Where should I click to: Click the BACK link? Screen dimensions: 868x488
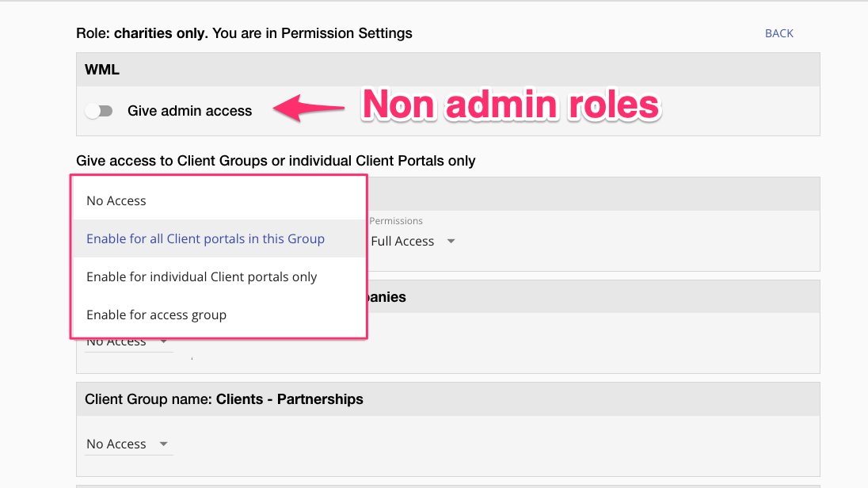click(x=779, y=33)
